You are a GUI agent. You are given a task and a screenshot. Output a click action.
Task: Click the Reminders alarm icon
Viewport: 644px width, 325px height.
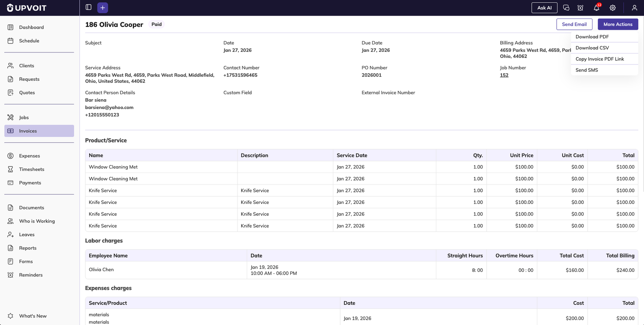(x=10, y=275)
